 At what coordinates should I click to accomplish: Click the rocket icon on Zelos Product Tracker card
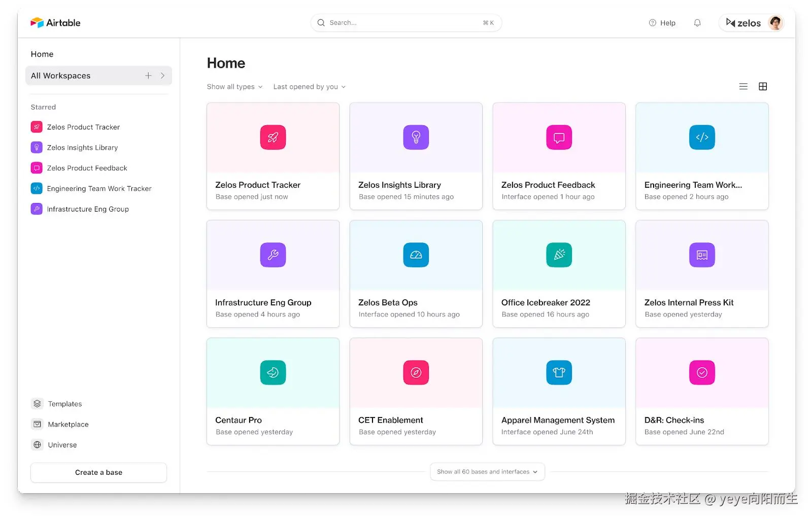[273, 137]
